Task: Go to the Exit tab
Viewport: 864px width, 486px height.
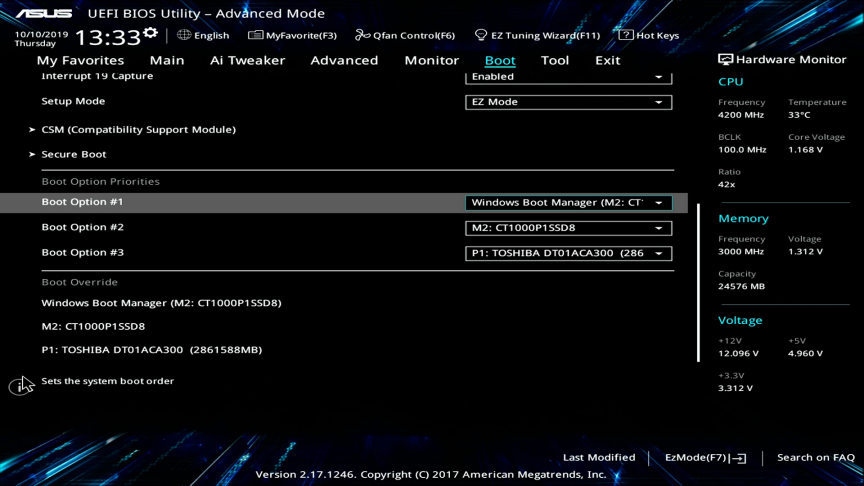Action: (607, 60)
